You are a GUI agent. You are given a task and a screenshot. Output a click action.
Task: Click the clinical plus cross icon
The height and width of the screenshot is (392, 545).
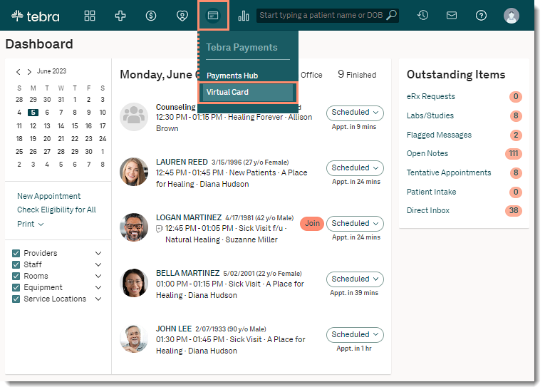coord(120,16)
